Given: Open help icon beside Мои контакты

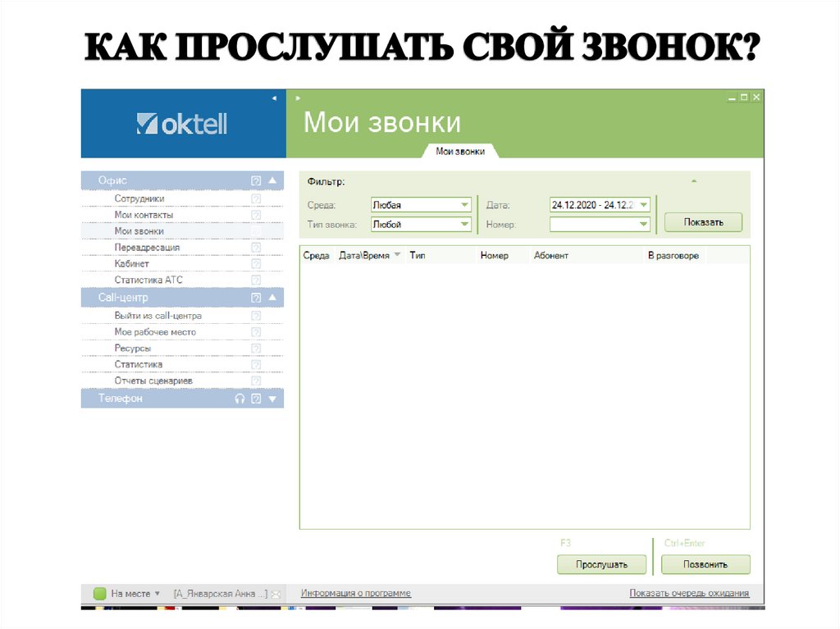Looking at the screenshot, I should 256,215.
